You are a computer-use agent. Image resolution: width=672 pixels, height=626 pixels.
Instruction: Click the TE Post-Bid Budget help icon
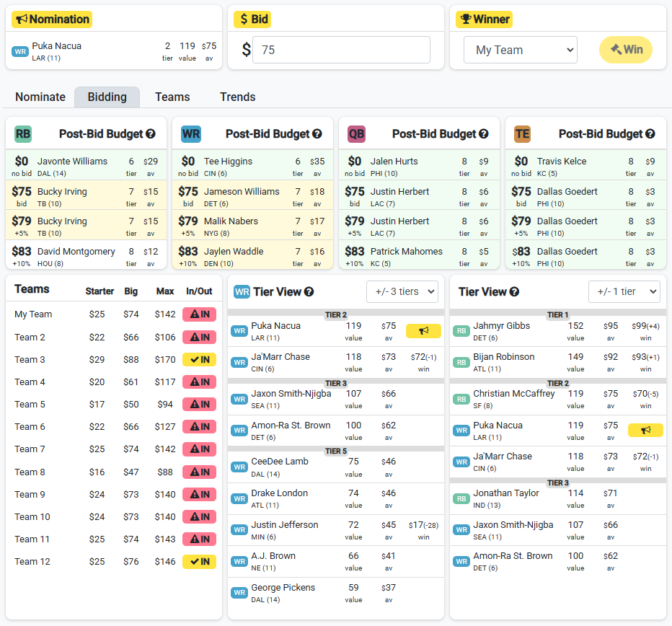(x=650, y=133)
